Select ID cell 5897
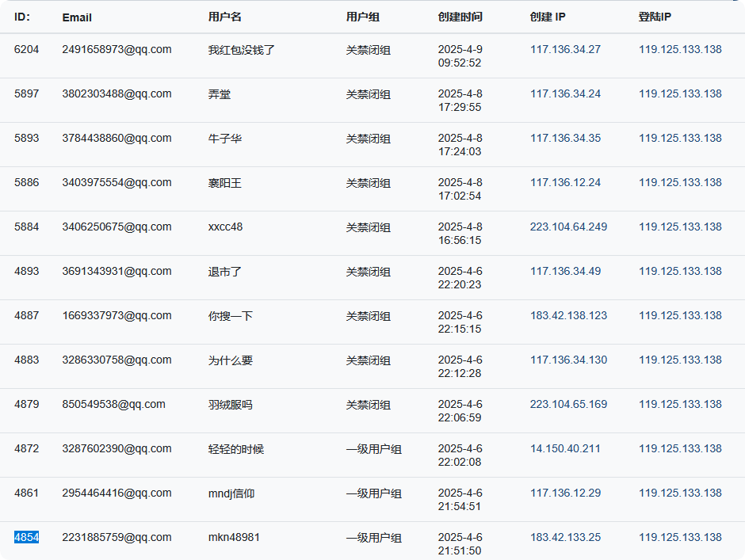 tap(27, 93)
